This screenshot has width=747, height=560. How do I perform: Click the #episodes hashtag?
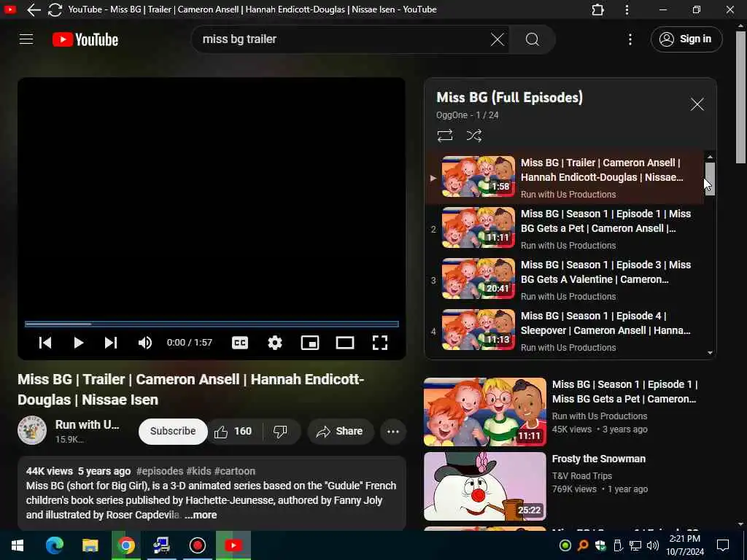(160, 471)
